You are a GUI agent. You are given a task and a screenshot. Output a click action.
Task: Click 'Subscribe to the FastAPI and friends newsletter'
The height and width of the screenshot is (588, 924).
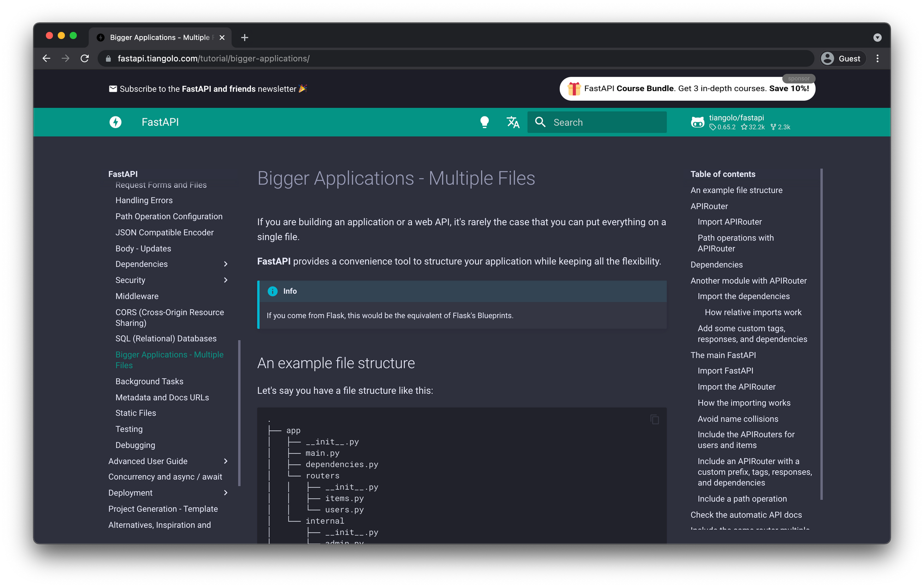pyautogui.click(x=208, y=88)
